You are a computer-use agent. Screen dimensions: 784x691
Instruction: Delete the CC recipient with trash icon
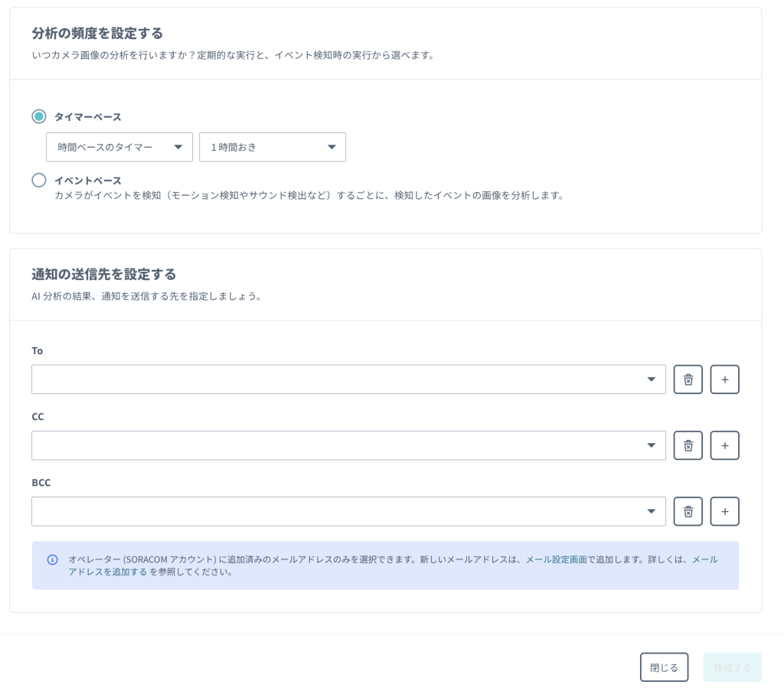point(688,445)
